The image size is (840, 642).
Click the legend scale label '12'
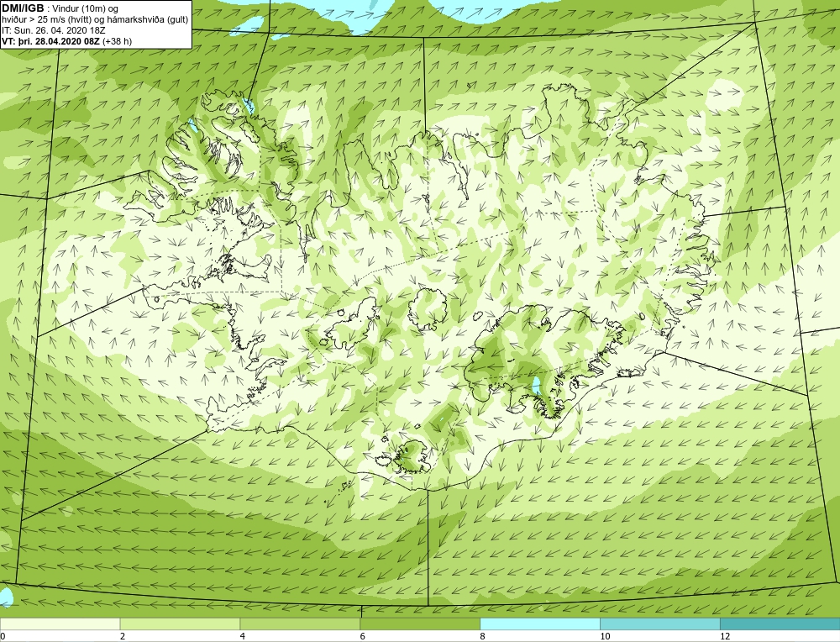pos(725,636)
